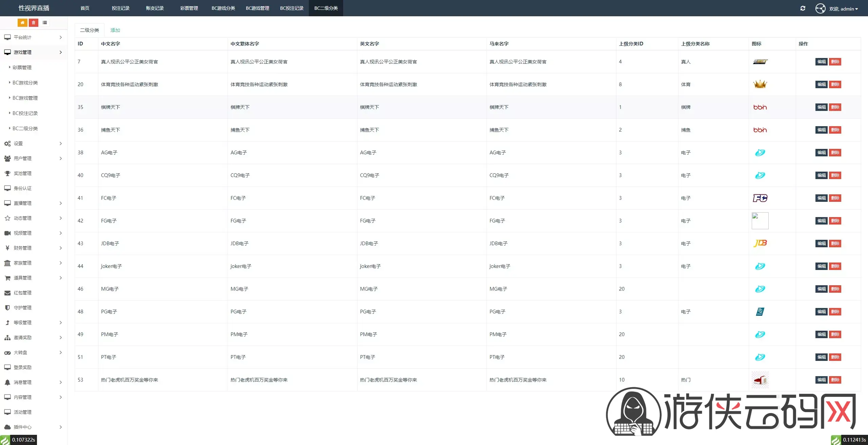This screenshot has height=445, width=868.
Task: Open the 红包管理 envelope menu item
Action: pos(22,293)
